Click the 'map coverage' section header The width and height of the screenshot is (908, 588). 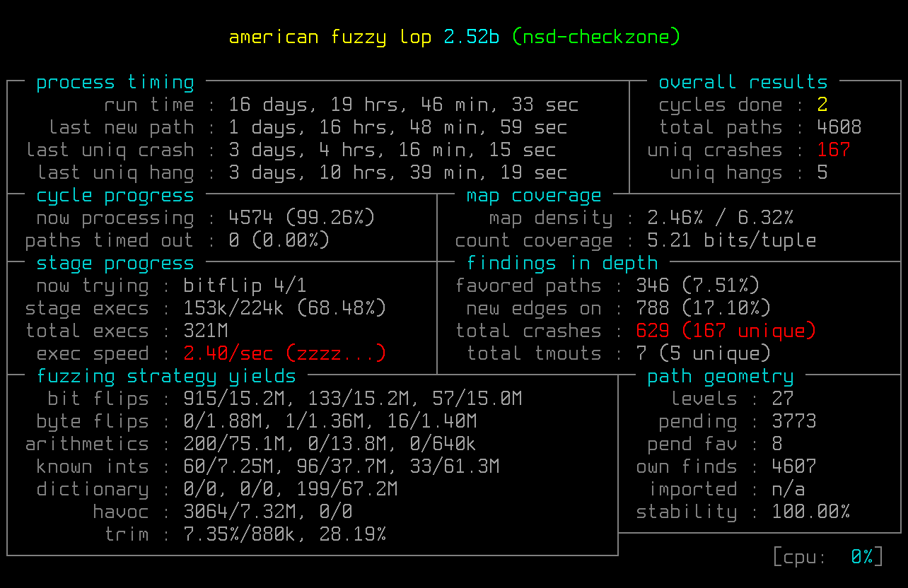[534, 196]
